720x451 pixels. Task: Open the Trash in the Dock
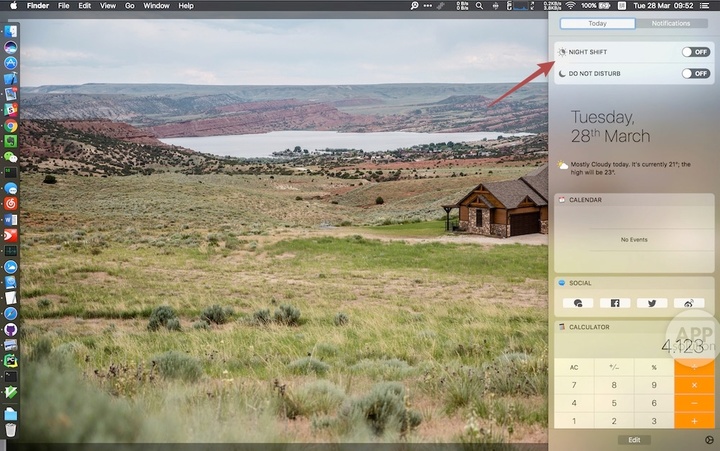point(11,430)
